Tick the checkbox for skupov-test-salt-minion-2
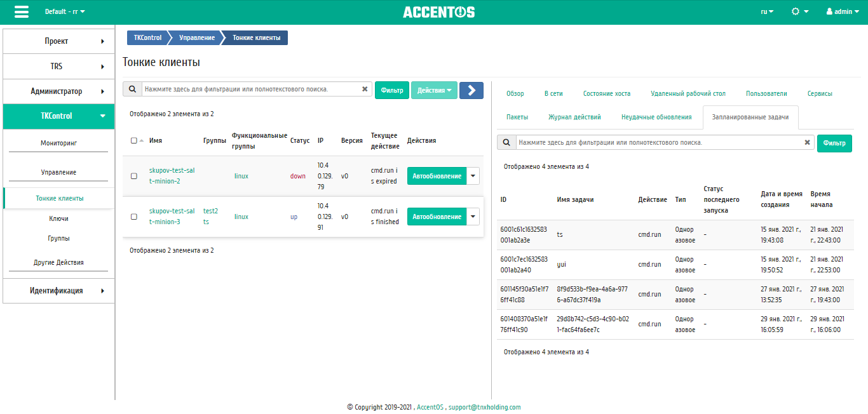 click(x=134, y=177)
